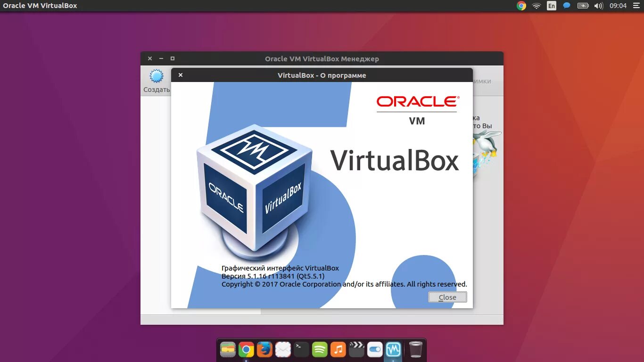
Task: Open the En keyboard layout indicator
Action: click(551, 6)
